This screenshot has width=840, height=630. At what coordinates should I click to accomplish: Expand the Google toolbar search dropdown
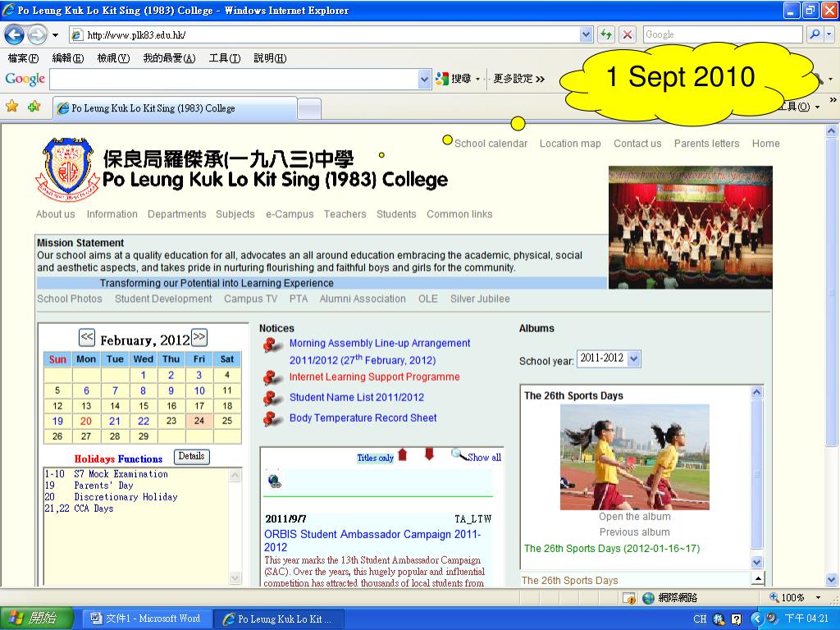tap(424, 80)
